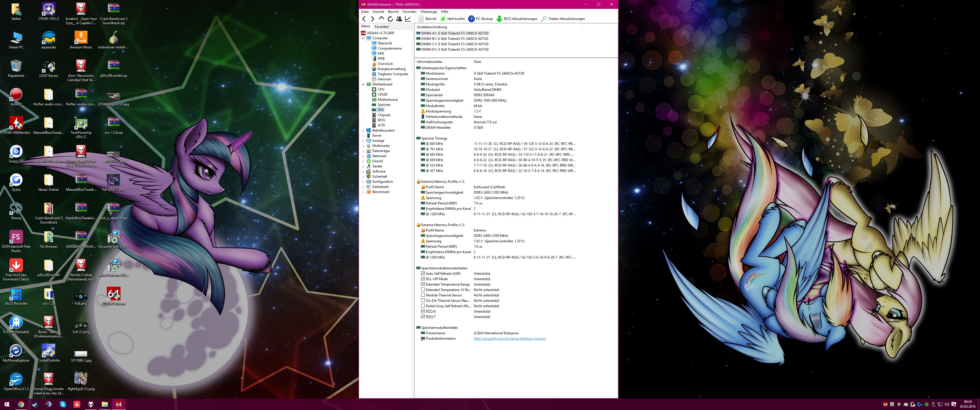The image size is (980, 410).
Task: Expand the Betriebssystem tree node
Action: (x=363, y=130)
